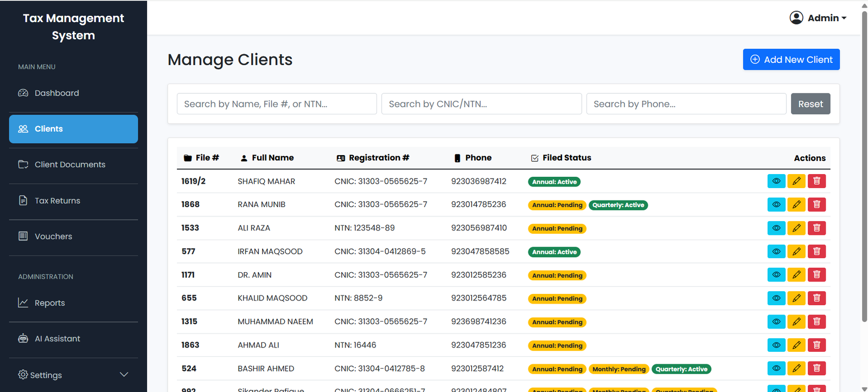View DR. AMIN details eye icon
Image resolution: width=868 pixels, height=392 pixels.
point(776,275)
